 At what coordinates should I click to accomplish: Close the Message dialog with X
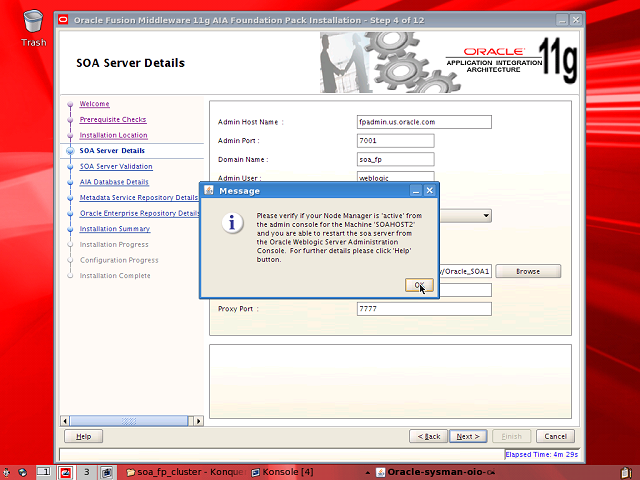[429, 191]
